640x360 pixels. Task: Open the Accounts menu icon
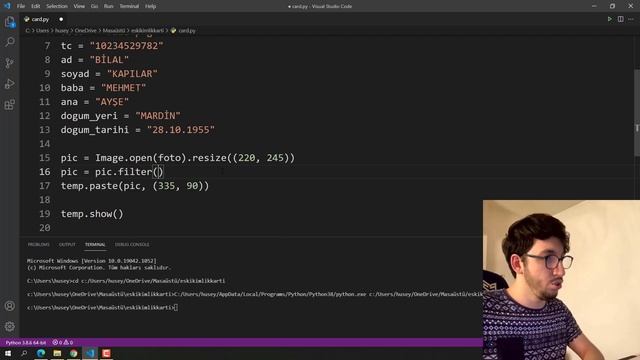pyautogui.click(x=10, y=306)
